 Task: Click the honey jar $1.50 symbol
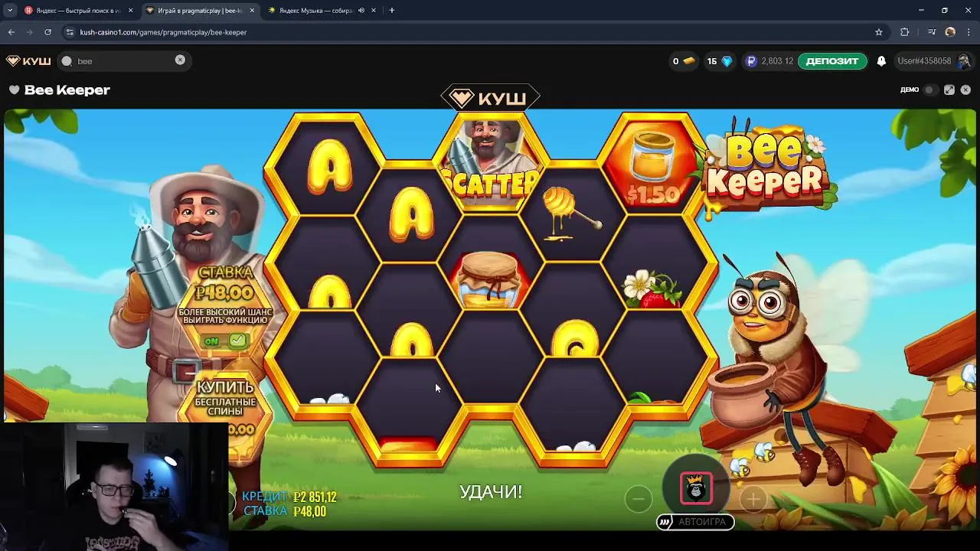(653, 165)
